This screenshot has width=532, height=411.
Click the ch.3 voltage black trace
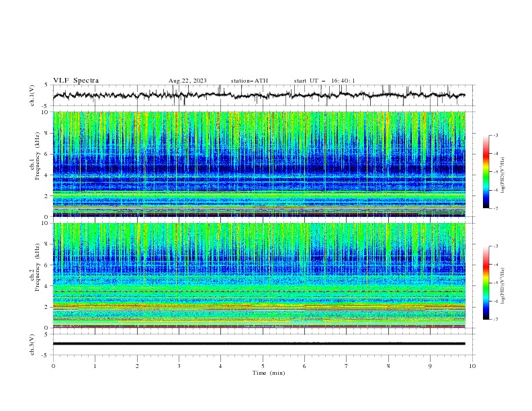point(259,344)
